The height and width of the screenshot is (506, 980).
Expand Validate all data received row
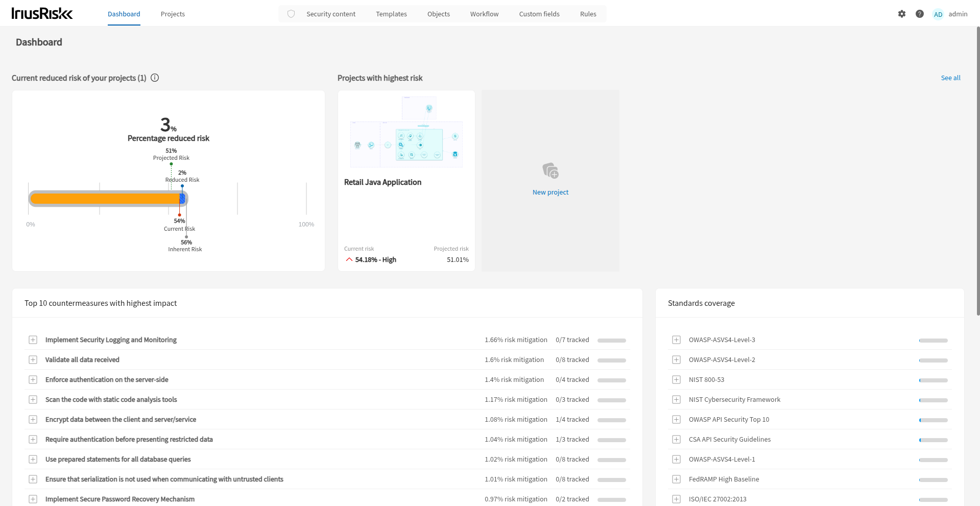(x=33, y=360)
